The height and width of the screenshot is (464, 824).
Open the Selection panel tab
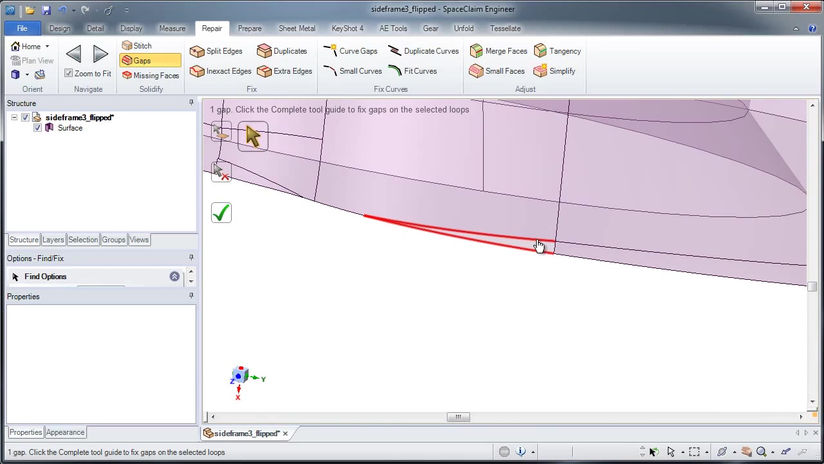(83, 240)
